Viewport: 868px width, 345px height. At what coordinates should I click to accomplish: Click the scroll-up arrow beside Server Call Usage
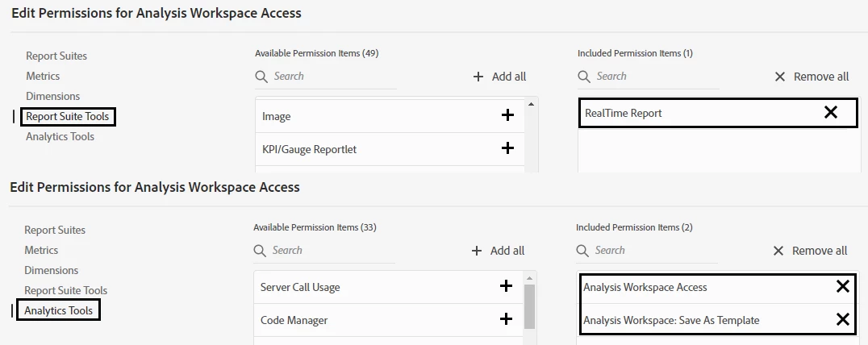coord(530,278)
